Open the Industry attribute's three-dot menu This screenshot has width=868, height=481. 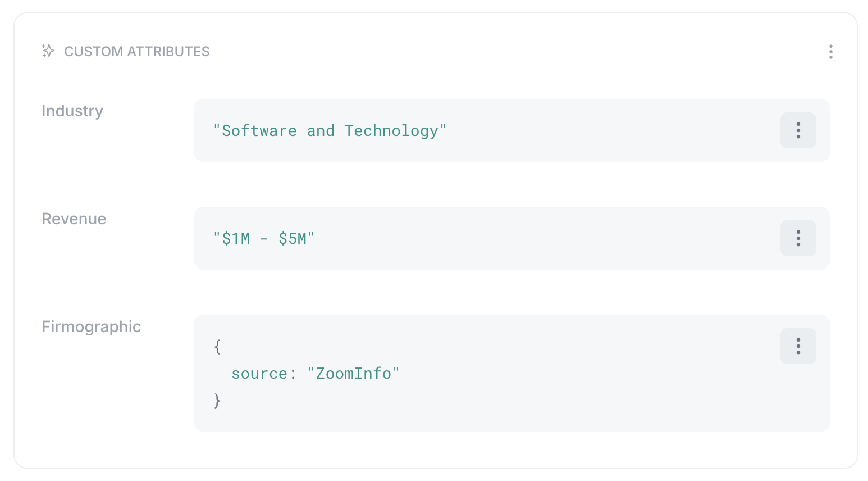tap(798, 130)
